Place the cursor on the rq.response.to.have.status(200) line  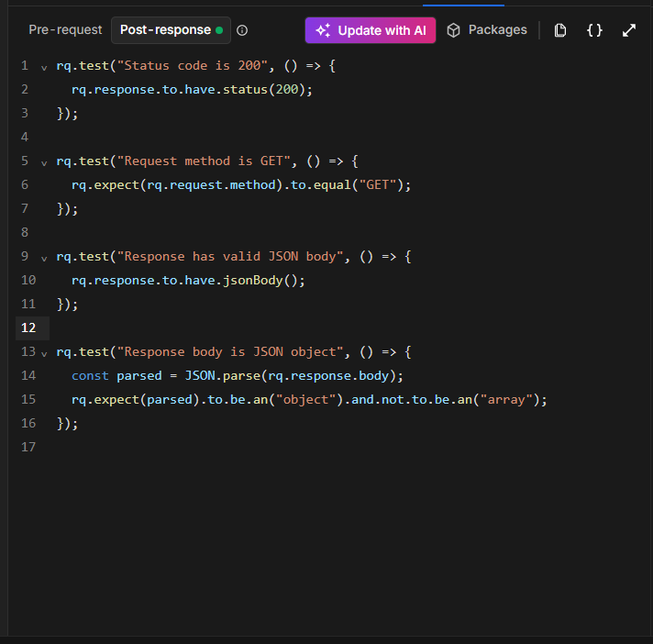click(192, 90)
